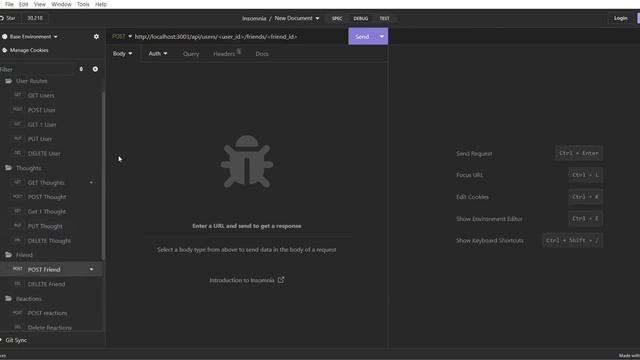
Task: Send the request
Action: click(x=362, y=37)
